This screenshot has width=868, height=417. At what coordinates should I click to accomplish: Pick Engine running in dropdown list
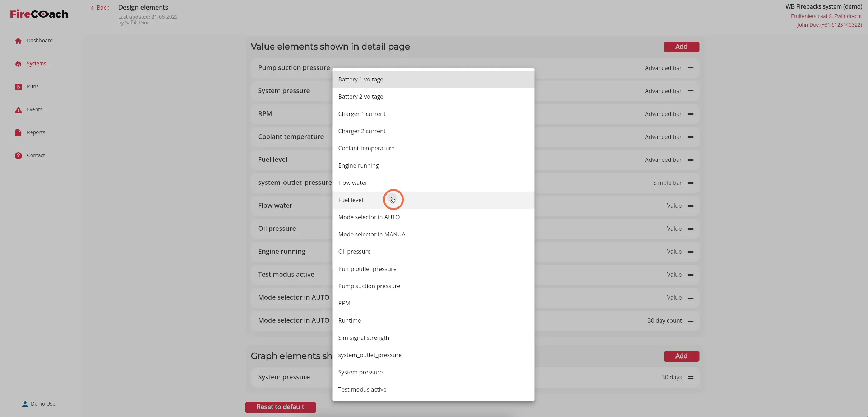tap(433, 166)
